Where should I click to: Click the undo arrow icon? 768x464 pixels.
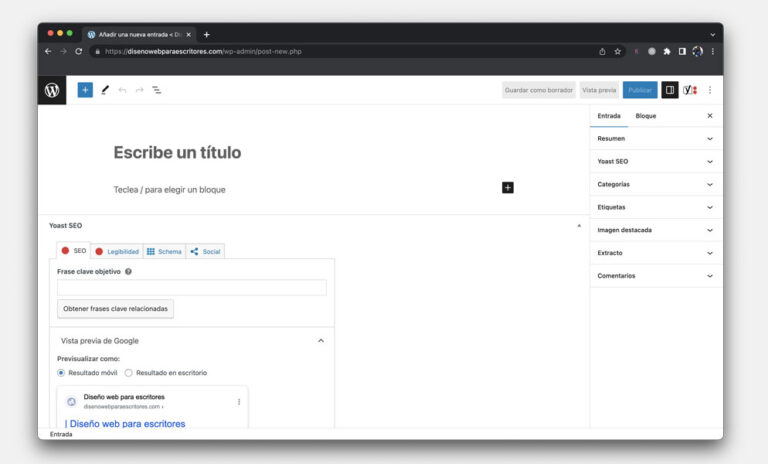pyautogui.click(x=122, y=90)
